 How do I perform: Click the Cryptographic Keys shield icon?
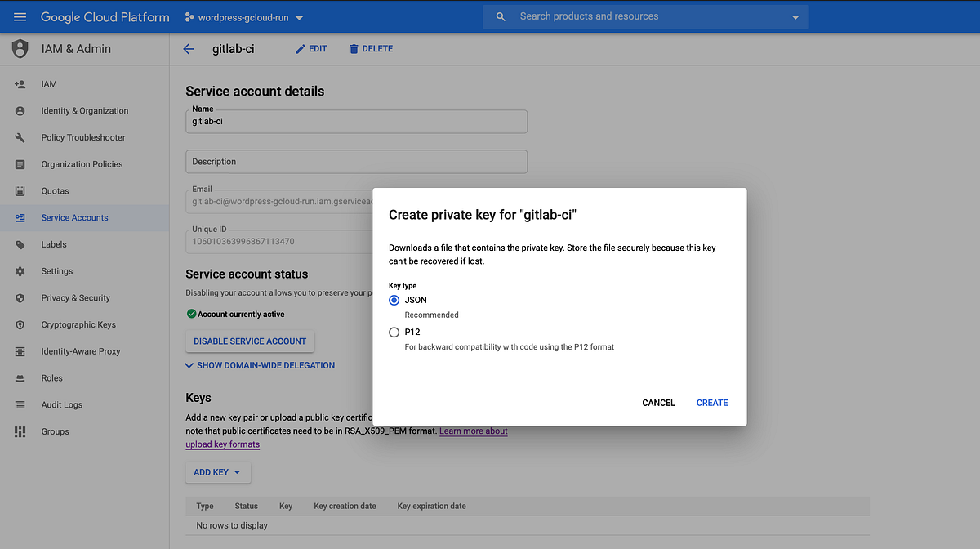[20, 325]
